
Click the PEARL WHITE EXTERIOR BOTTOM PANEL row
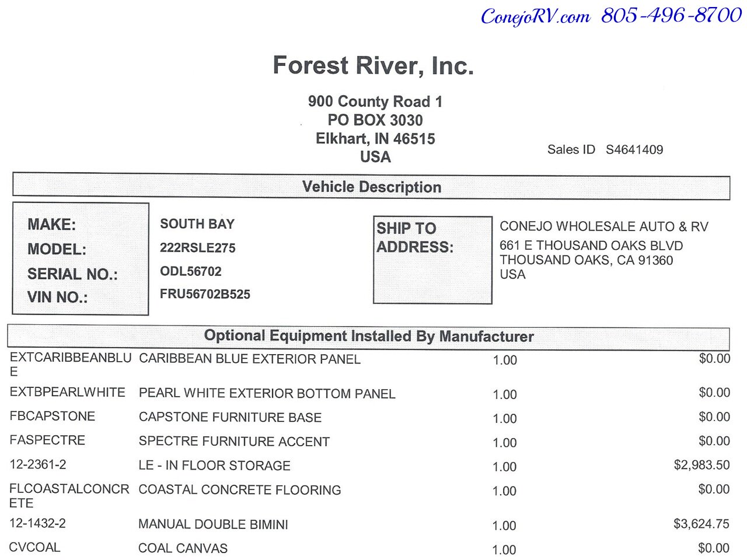[370, 393]
